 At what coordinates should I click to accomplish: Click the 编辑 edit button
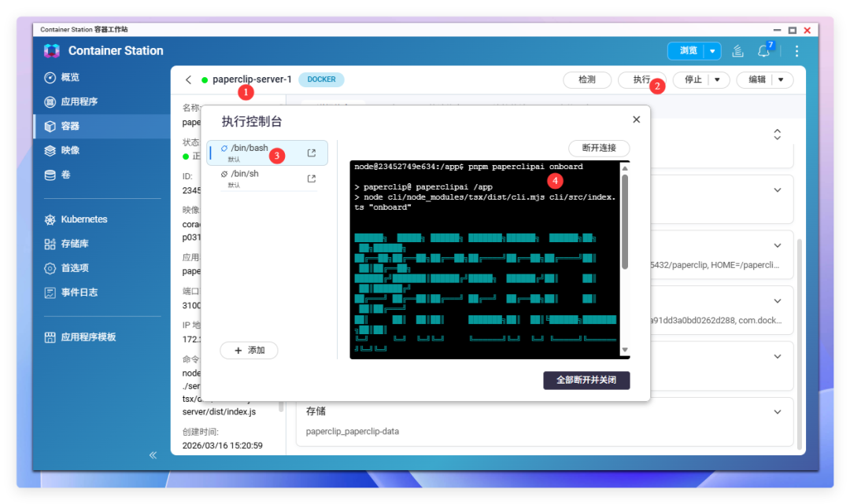[756, 79]
